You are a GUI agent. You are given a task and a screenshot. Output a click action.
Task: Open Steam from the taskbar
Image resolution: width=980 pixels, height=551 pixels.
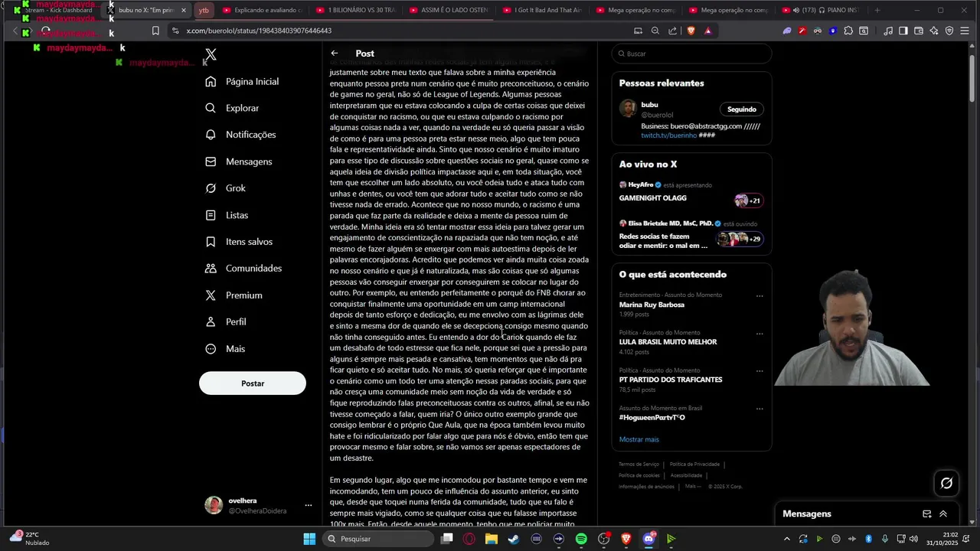pos(513,539)
